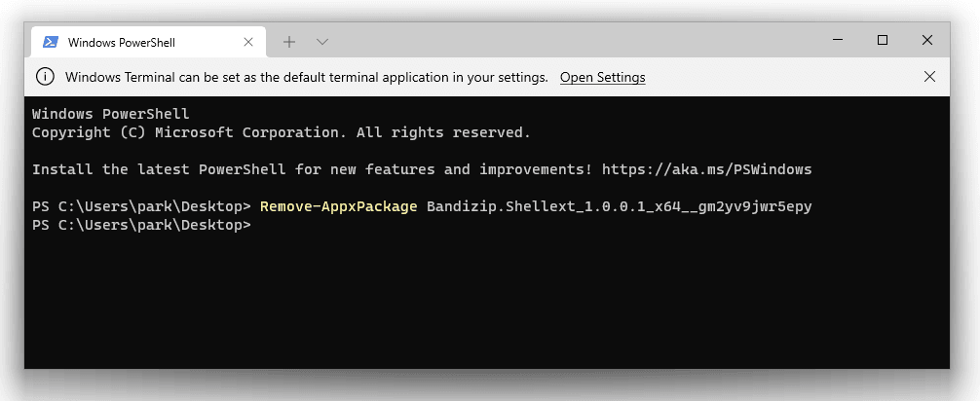Click the aka.ms/PSWindows URL in terminal

click(x=706, y=169)
